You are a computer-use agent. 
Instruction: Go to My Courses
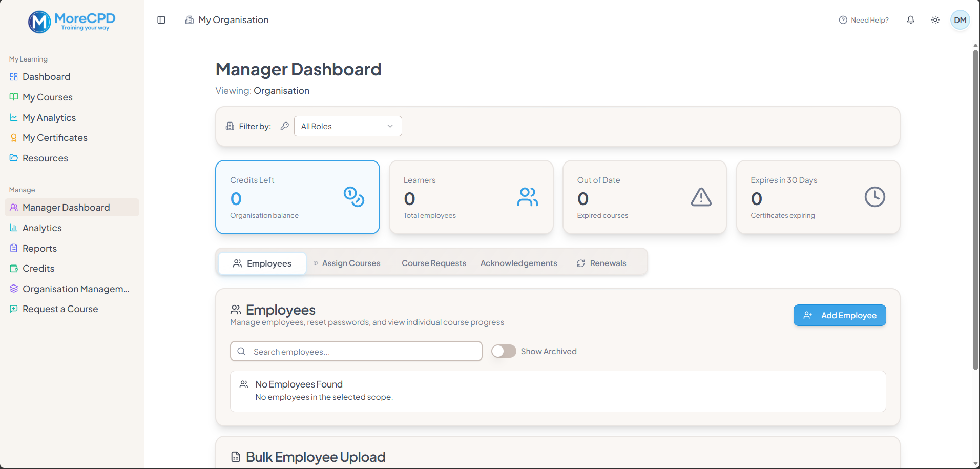72,97
